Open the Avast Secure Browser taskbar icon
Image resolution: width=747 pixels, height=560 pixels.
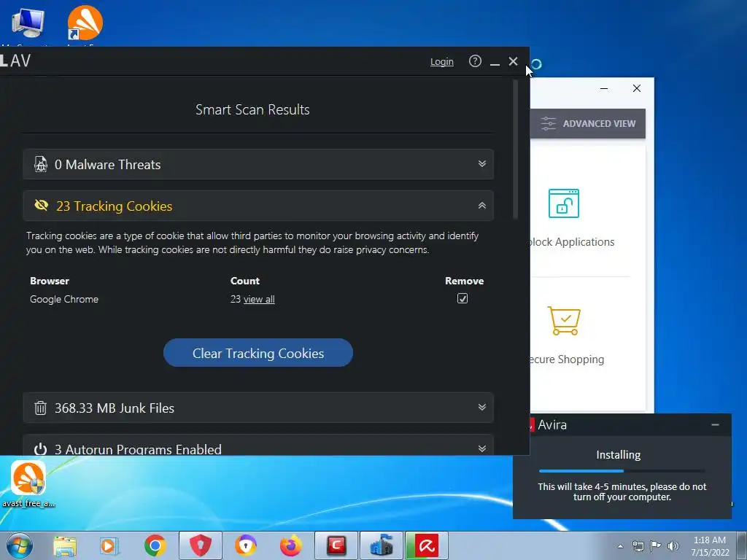click(245, 545)
